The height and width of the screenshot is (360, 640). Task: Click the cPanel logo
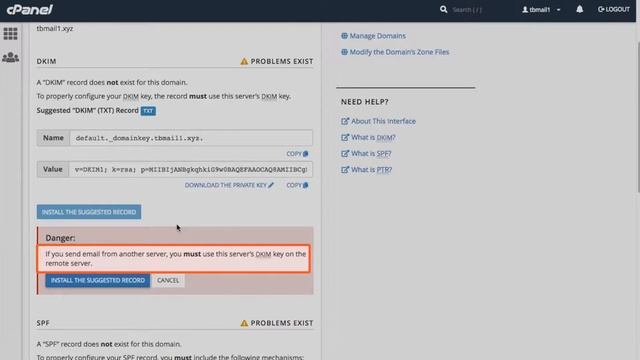30,9
